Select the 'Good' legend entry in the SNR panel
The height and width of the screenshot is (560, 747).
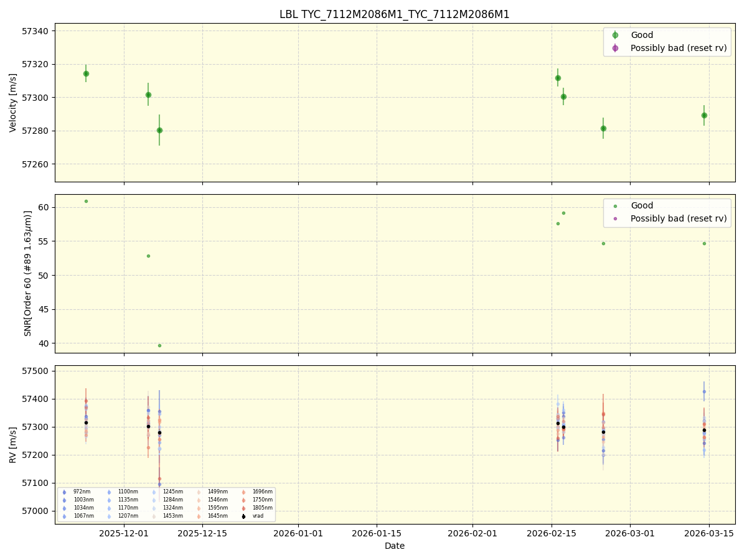click(642, 205)
